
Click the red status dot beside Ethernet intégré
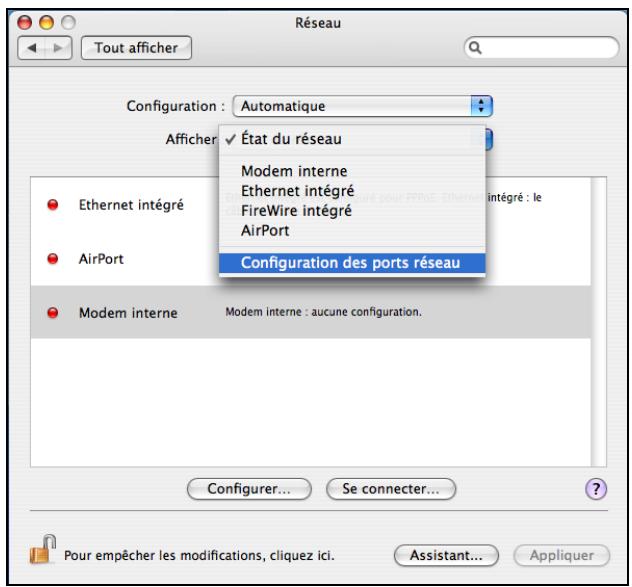click(x=53, y=205)
